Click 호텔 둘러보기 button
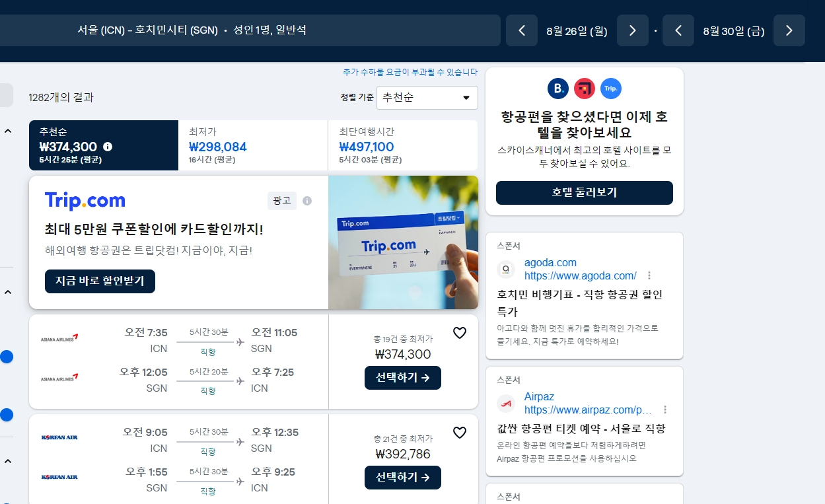The height and width of the screenshot is (504, 825). (x=585, y=193)
